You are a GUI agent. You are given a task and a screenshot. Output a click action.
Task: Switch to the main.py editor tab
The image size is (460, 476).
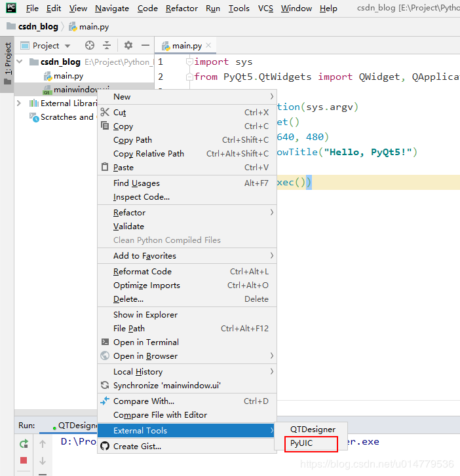pos(186,46)
